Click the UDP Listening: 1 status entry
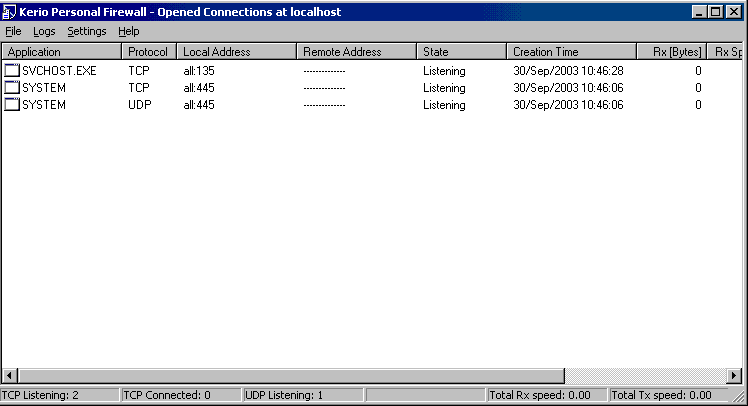Screen dimensions: 748x406 (303, 395)
